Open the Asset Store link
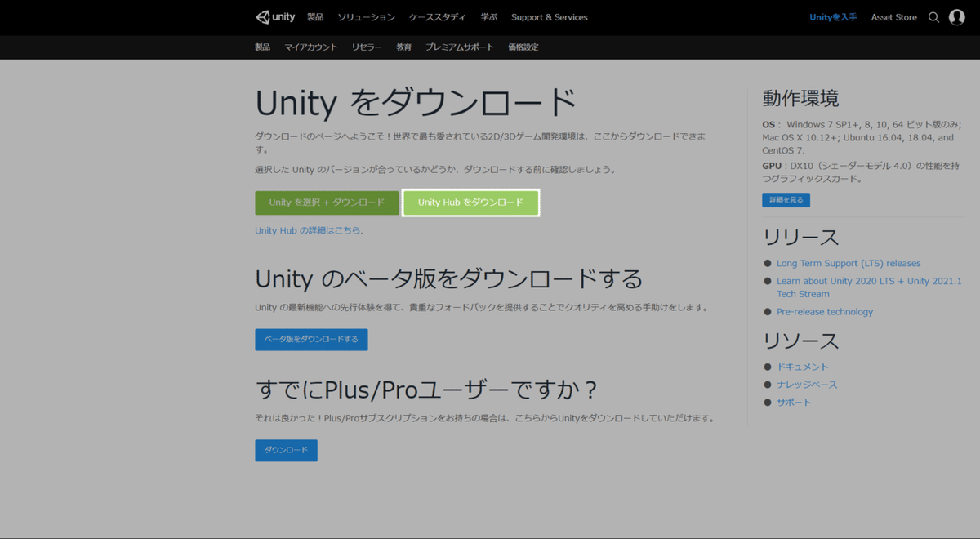This screenshot has height=539, width=980. tap(893, 16)
